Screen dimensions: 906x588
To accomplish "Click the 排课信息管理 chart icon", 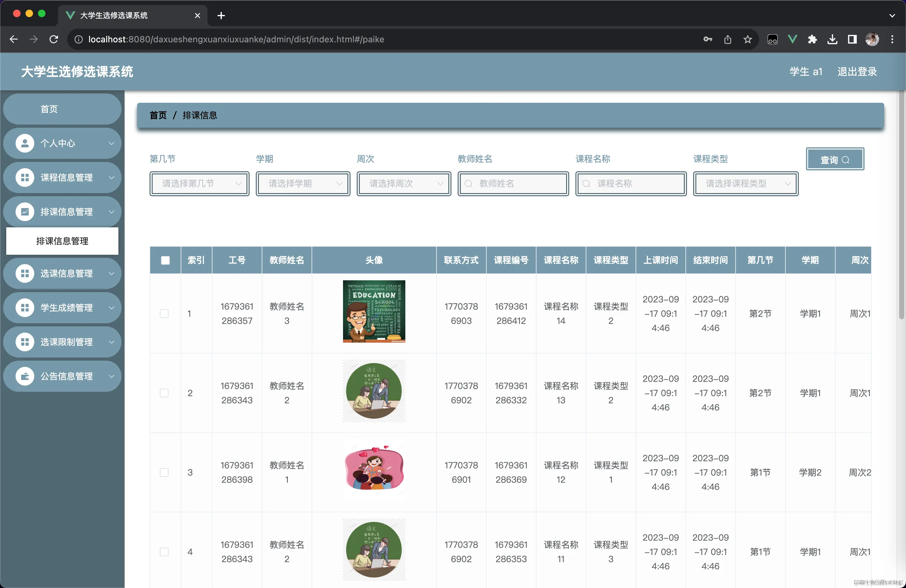I will click(25, 212).
